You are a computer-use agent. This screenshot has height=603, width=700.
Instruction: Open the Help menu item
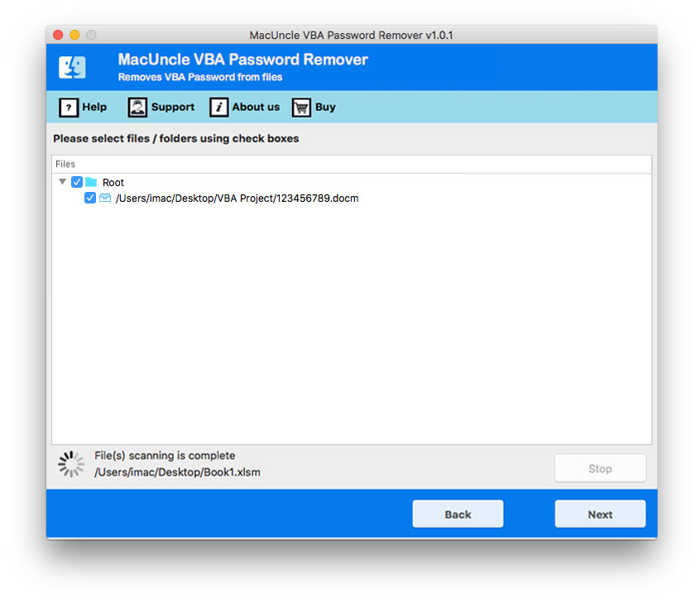tap(93, 108)
